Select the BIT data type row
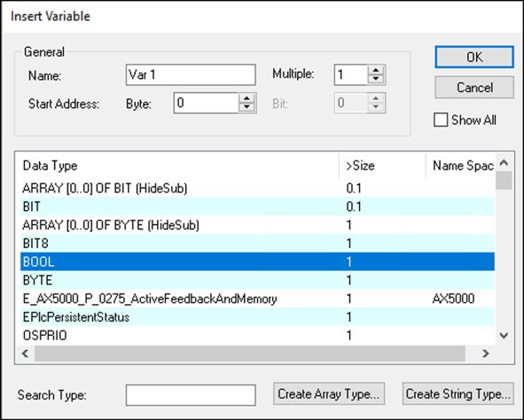The image size is (524, 420). [x=257, y=206]
